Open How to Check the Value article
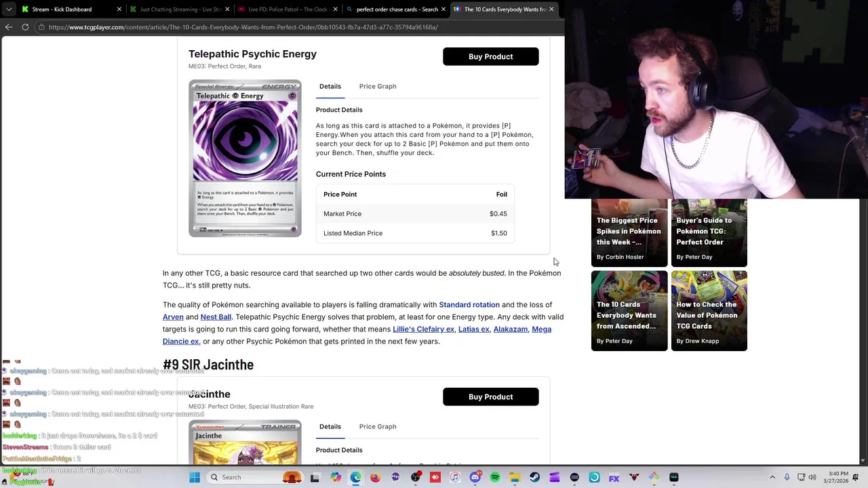The image size is (868, 488). coord(709,310)
